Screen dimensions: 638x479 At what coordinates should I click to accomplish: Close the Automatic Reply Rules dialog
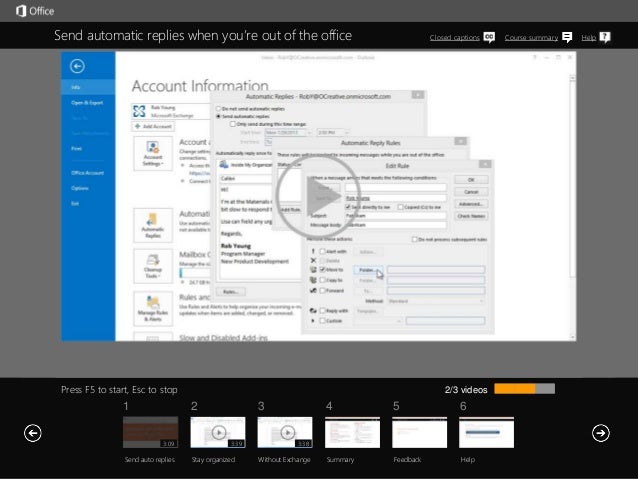click(460, 141)
